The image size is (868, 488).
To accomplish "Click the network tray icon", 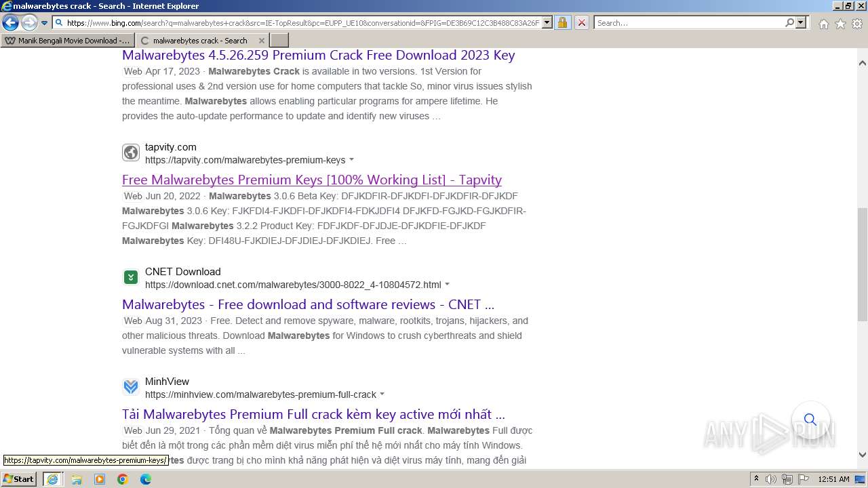I will pyautogui.click(x=787, y=479).
